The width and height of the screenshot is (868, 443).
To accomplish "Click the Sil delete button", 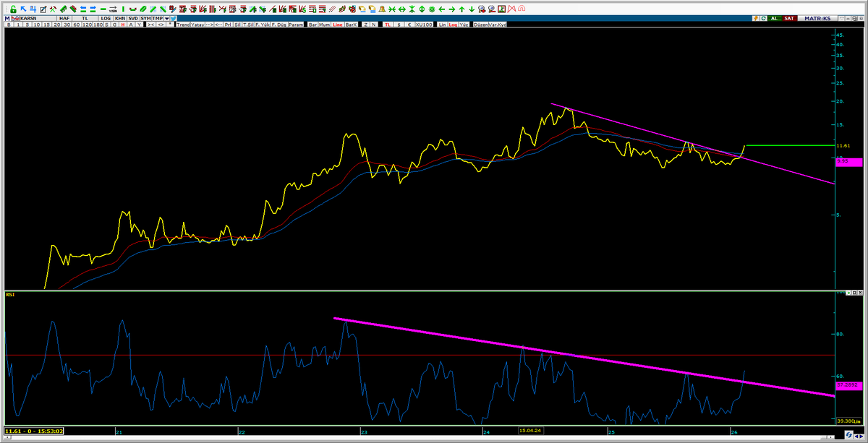I will pyautogui.click(x=238, y=25).
